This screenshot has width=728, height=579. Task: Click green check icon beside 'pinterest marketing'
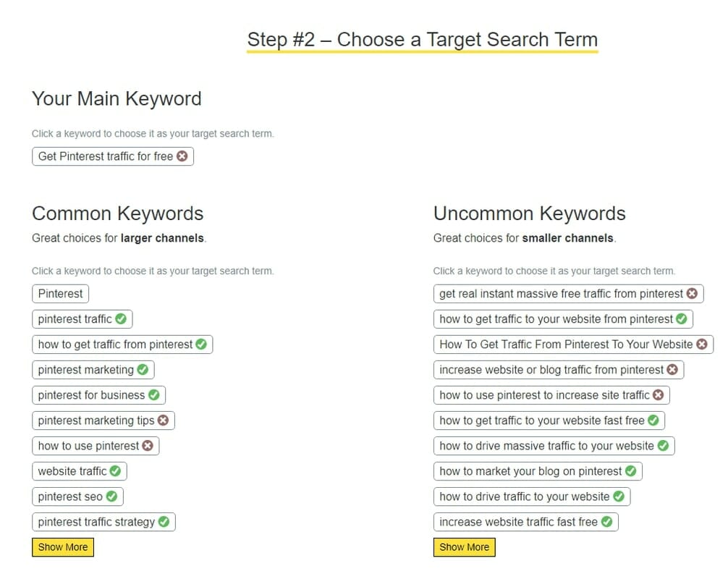pos(143,370)
